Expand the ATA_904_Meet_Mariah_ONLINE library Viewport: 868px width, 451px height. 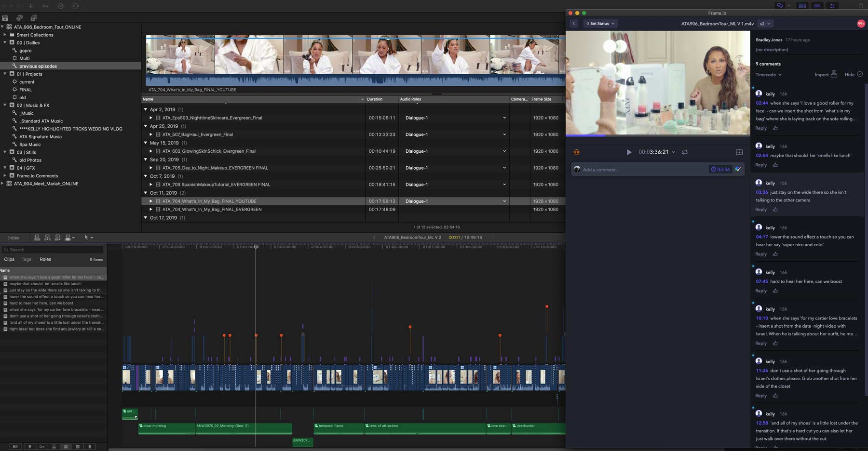tap(2, 184)
